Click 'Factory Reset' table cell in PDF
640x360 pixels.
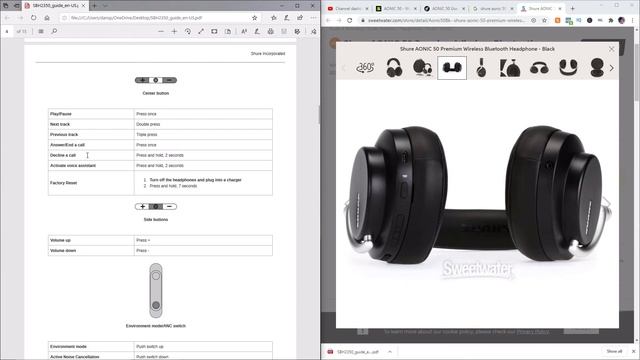(x=91, y=183)
